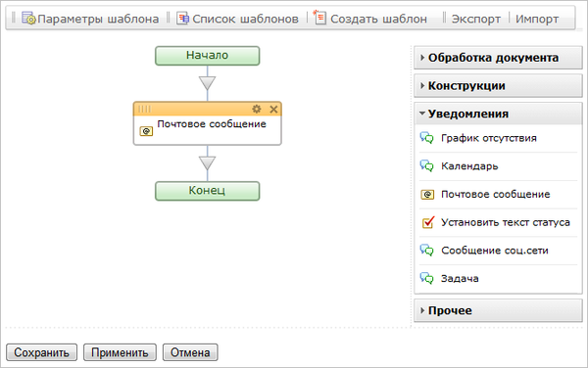Image resolution: width=588 pixels, height=368 pixels.
Task: Click the Установить текст статуса checkmark icon
Action: [428, 222]
